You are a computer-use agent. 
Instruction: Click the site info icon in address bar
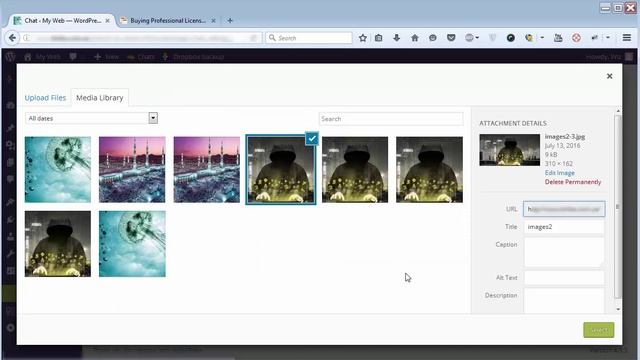tap(27, 38)
